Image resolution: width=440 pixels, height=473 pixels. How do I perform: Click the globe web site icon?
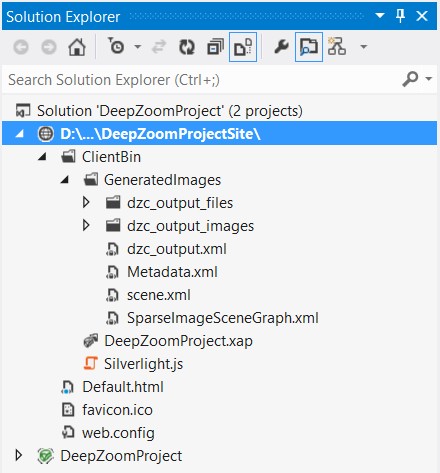point(46,134)
